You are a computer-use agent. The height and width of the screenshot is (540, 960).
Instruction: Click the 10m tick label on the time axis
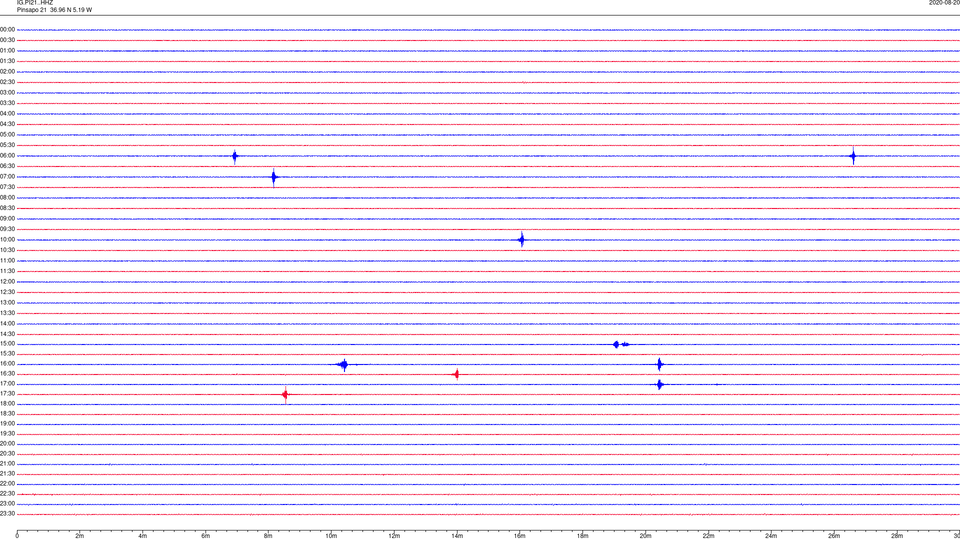pos(331,536)
